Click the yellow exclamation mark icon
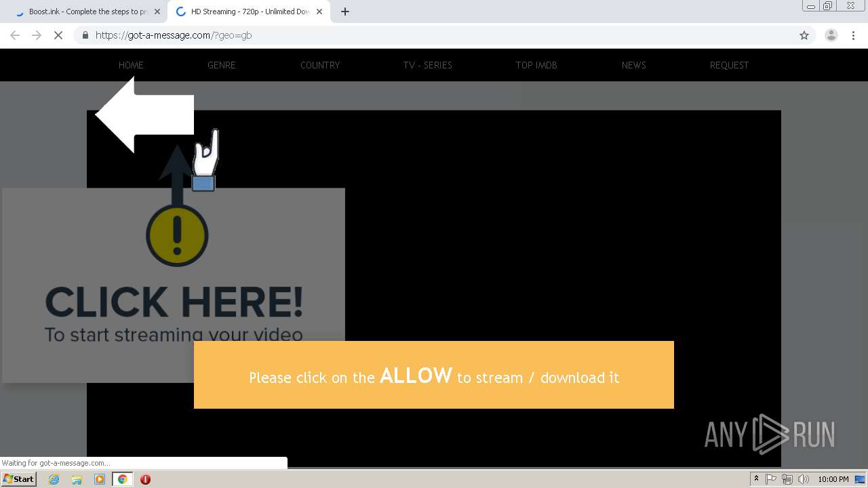The image size is (868, 488). tap(178, 235)
